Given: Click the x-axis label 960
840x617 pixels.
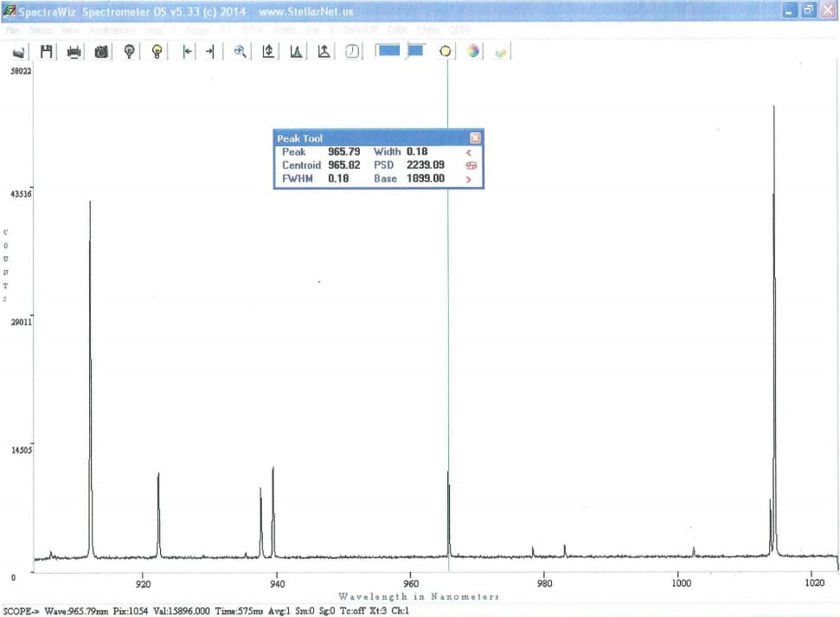Looking at the screenshot, I should [410, 583].
